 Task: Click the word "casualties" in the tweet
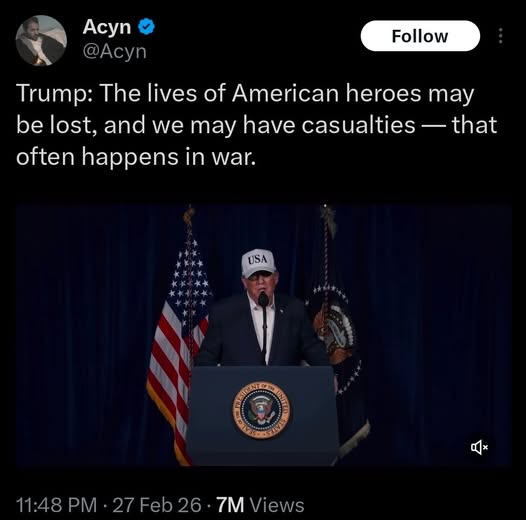358,125
